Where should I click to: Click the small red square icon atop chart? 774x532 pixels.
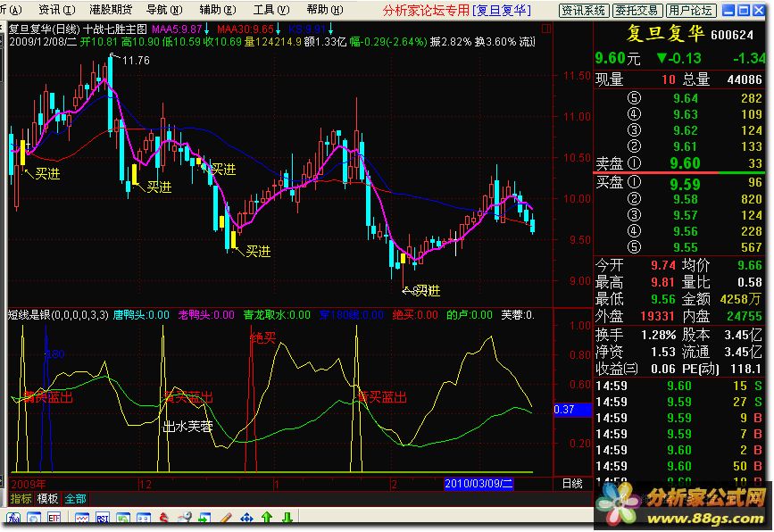546,29
